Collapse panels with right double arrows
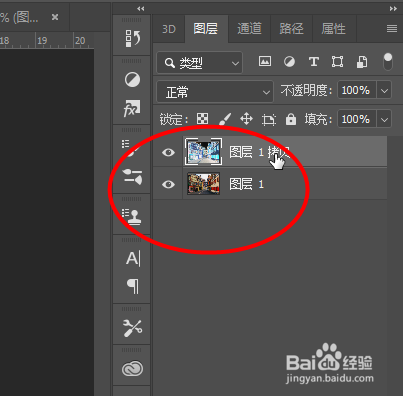Viewport: 403px width, 396px height. 393,9
